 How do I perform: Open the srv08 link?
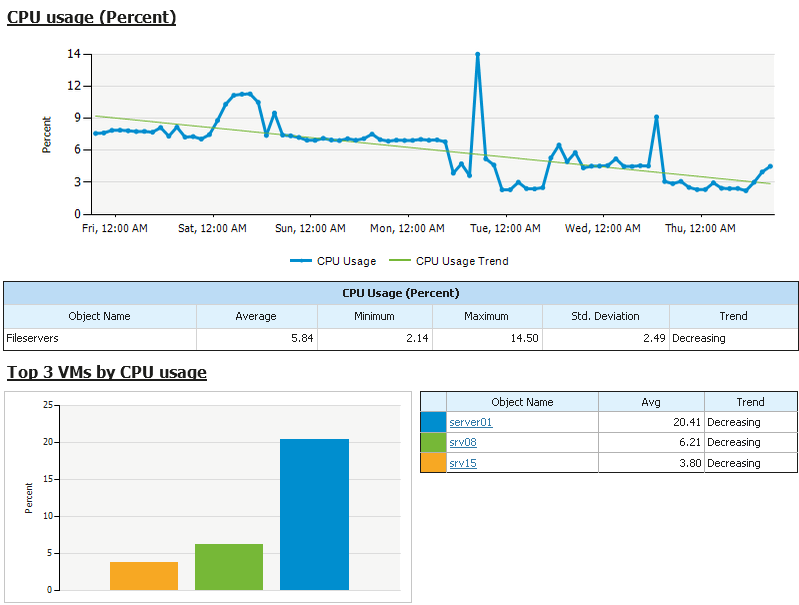click(x=463, y=442)
